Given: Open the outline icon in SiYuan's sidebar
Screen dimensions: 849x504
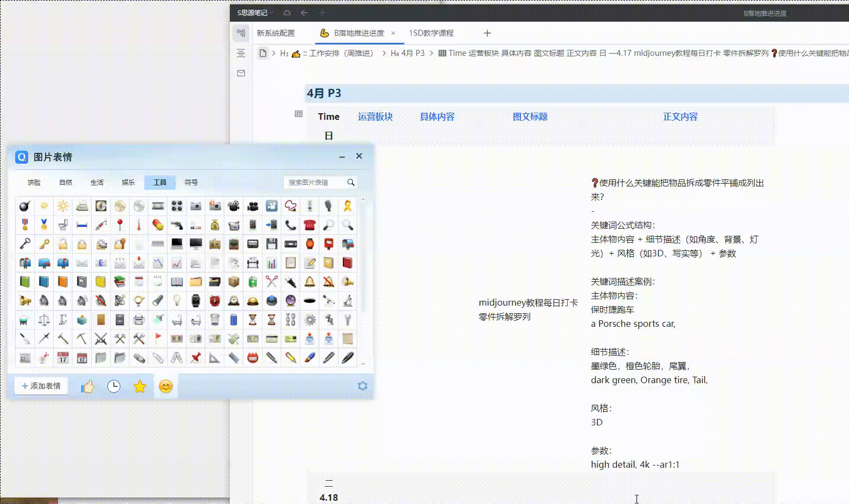Looking at the screenshot, I should [241, 53].
